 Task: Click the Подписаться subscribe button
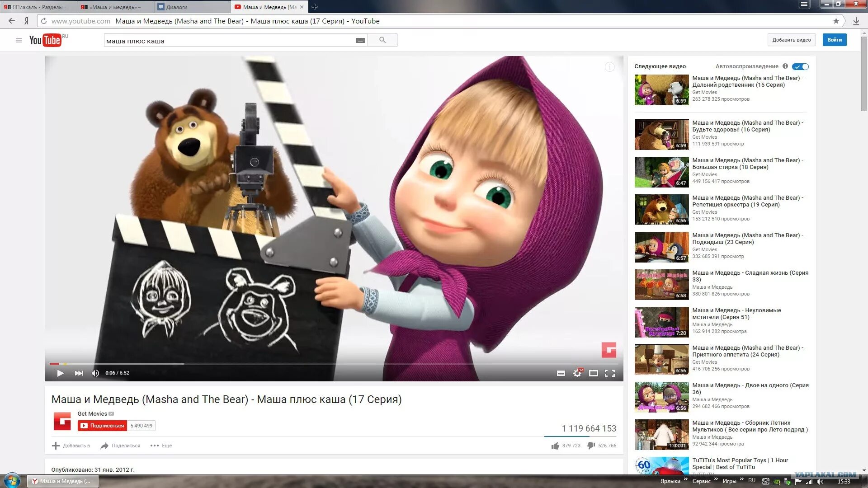103,426
